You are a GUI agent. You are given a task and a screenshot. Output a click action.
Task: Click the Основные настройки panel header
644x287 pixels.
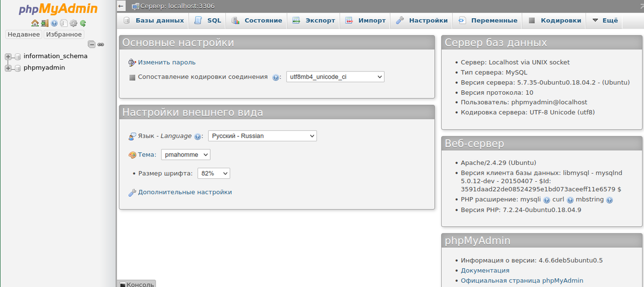pyautogui.click(x=276, y=43)
